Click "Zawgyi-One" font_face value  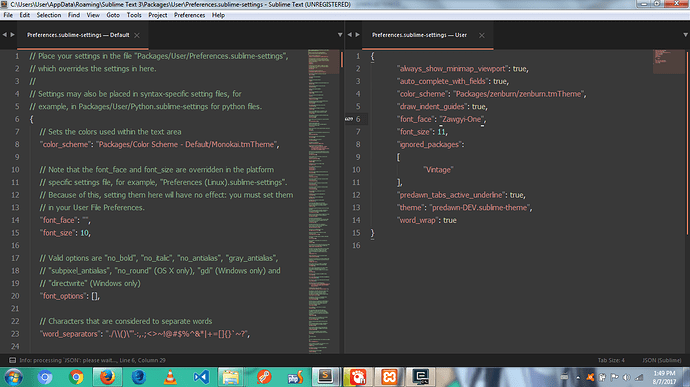click(x=462, y=119)
